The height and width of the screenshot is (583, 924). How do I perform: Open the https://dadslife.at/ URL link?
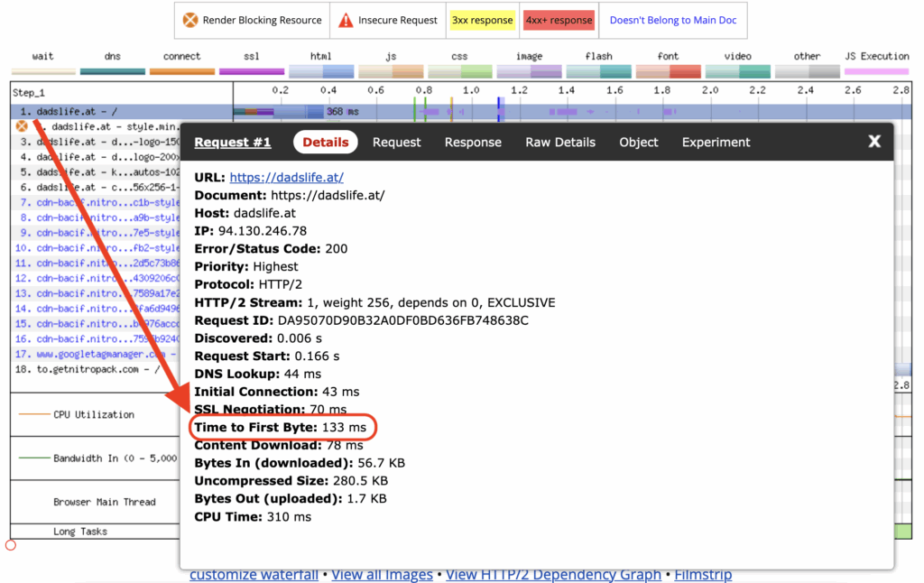286,178
